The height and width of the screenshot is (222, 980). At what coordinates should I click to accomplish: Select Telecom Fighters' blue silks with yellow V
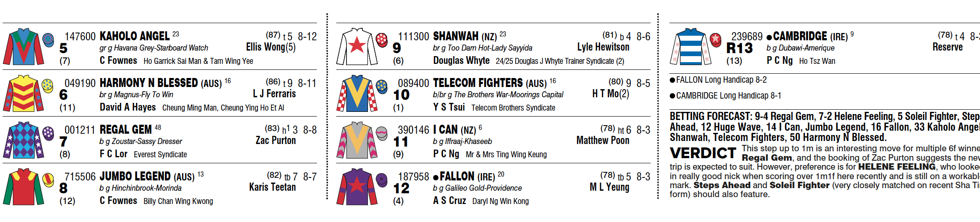(357, 93)
